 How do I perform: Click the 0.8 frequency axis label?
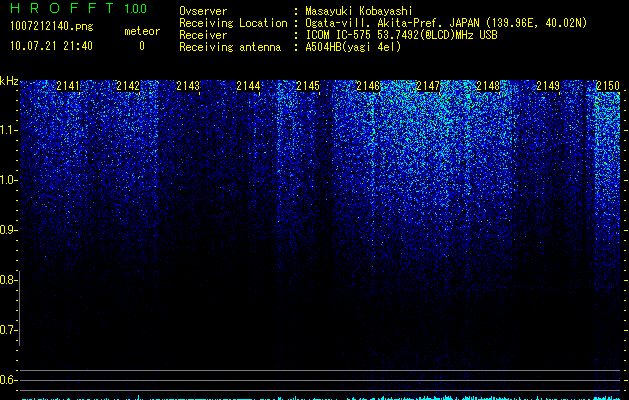point(8,280)
